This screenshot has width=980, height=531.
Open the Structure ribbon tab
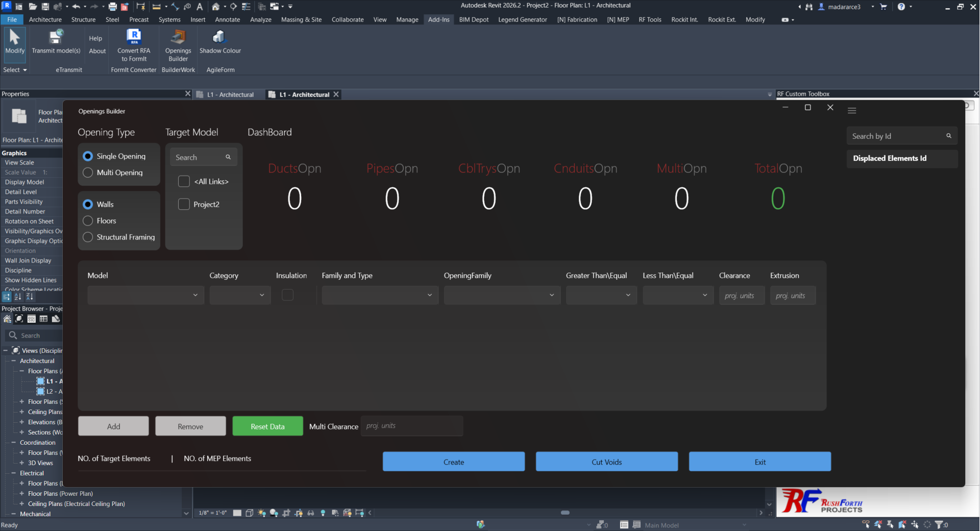(83, 19)
